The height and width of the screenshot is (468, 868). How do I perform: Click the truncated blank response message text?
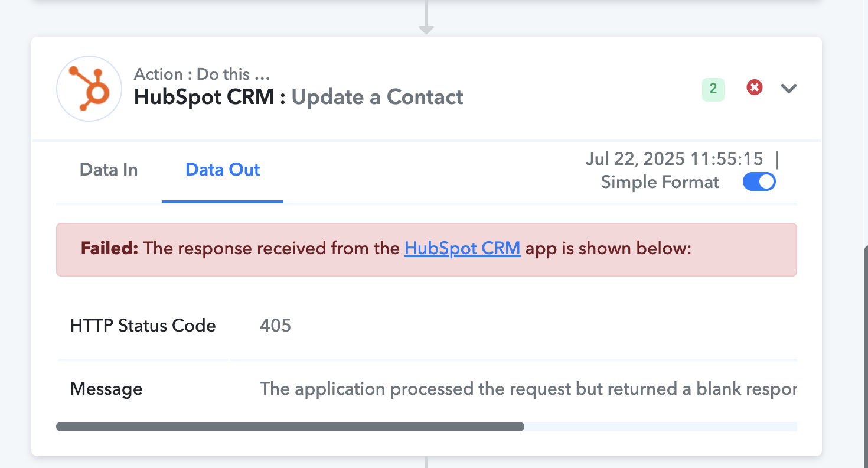[x=528, y=389]
